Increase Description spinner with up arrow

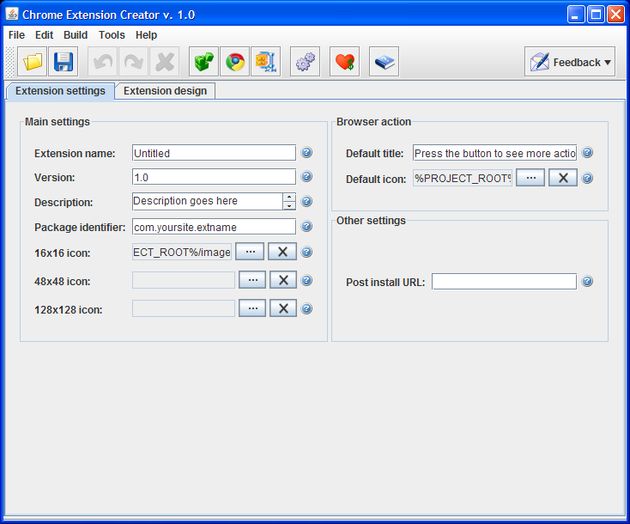pyautogui.click(x=289, y=197)
